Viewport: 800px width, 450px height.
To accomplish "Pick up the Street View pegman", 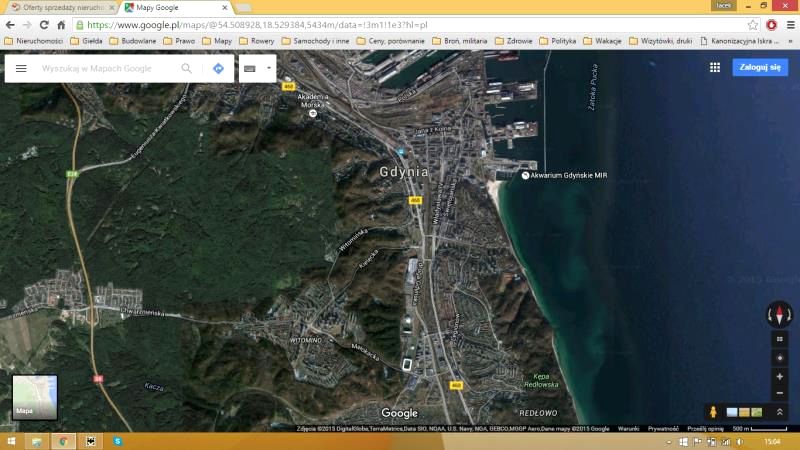I will tap(713, 411).
